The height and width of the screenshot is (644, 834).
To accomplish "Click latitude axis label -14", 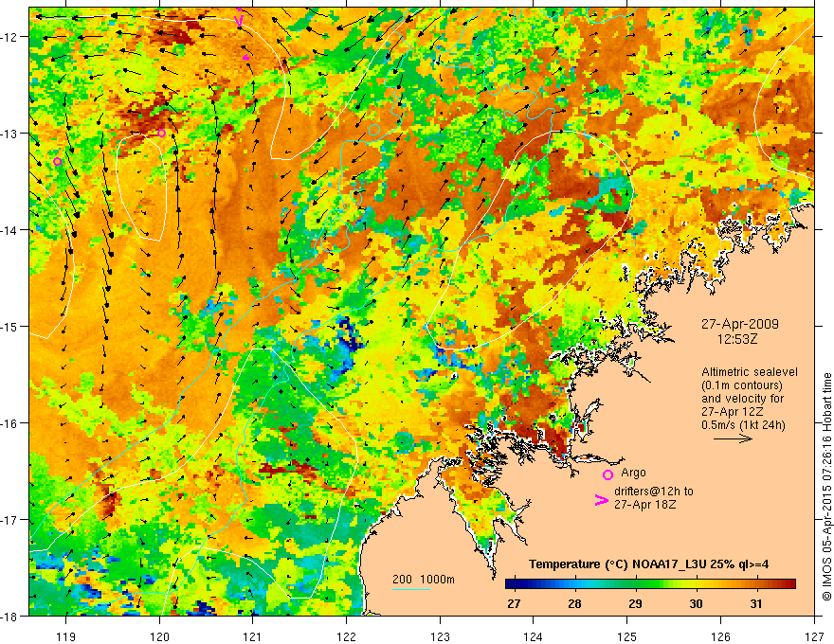I will pyautogui.click(x=10, y=230).
